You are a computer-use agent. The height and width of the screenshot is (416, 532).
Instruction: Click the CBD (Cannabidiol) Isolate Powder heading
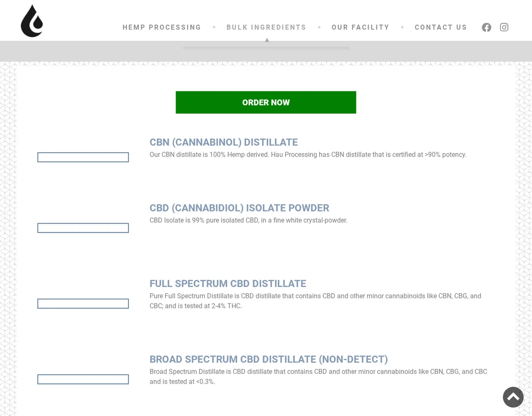239,208
